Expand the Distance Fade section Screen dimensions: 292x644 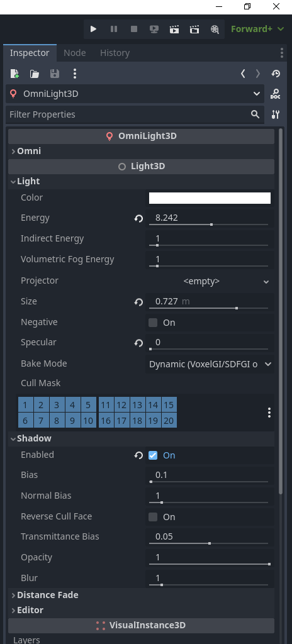coord(141,595)
